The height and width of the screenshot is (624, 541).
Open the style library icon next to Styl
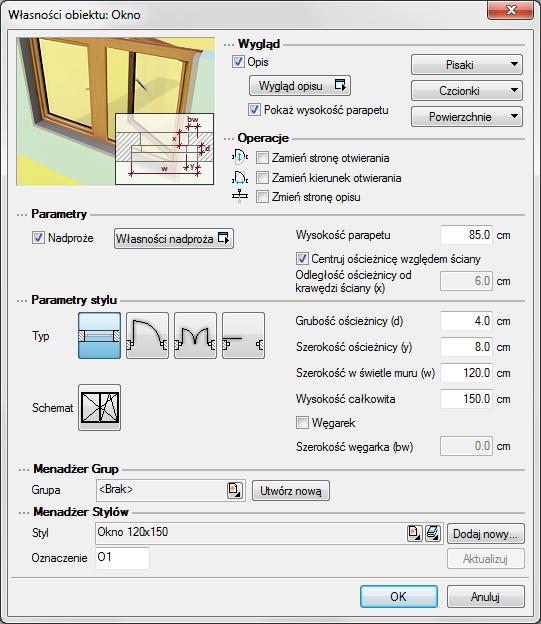coord(414,533)
